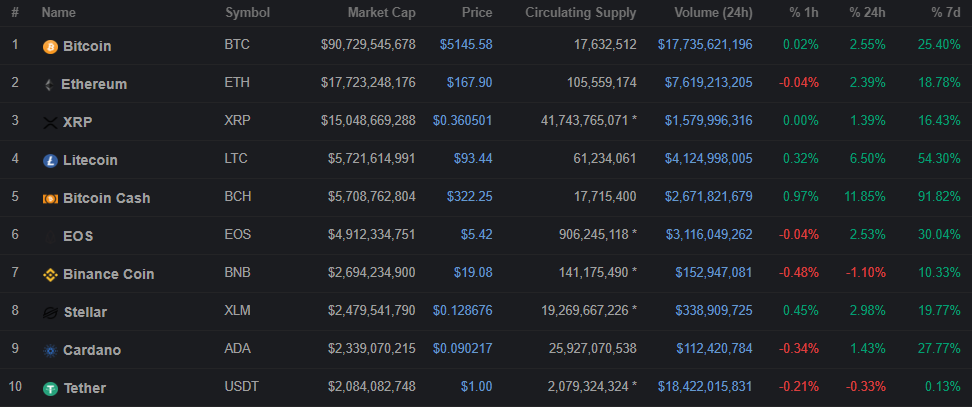Viewport: 972px width, 407px height.
Task: Click the Stellar logo icon
Action: point(50,312)
